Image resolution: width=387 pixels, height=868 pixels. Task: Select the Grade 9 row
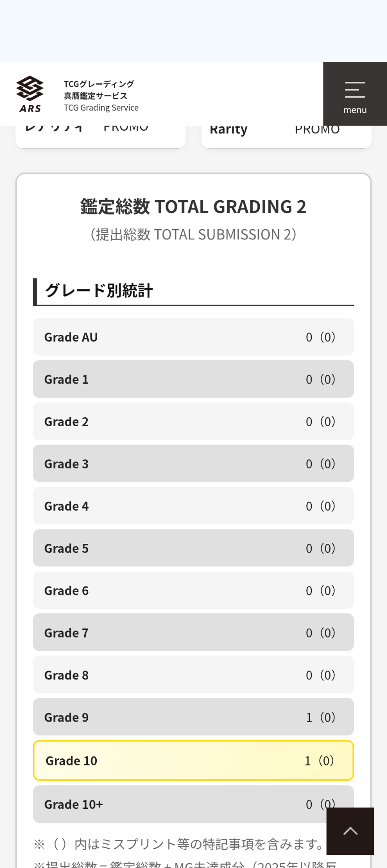(x=193, y=717)
